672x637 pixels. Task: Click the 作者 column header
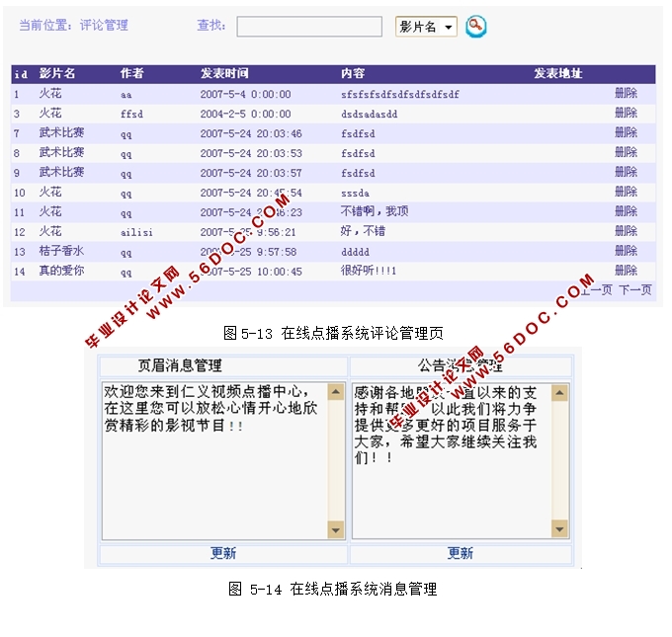click(x=131, y=74)
